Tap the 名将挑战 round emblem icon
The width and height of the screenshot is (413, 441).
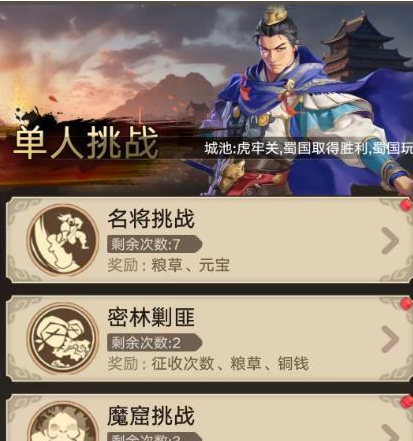tap(63, 240)
